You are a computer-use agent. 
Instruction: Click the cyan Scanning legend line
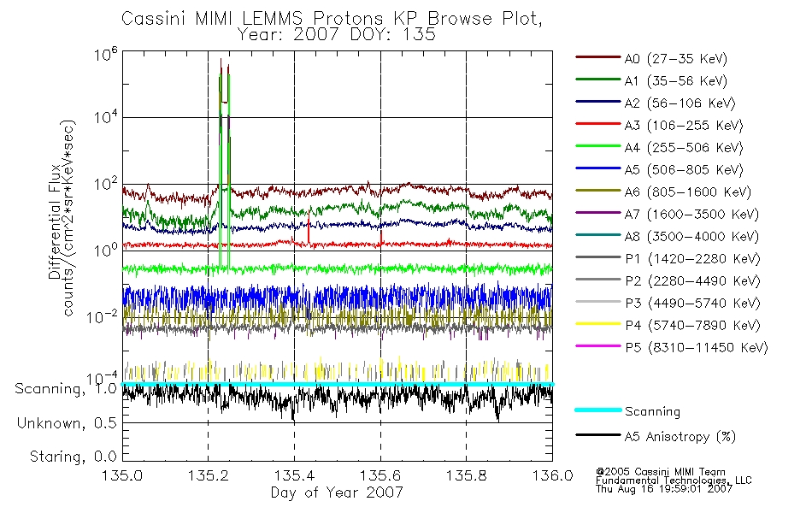click(597, 410)
